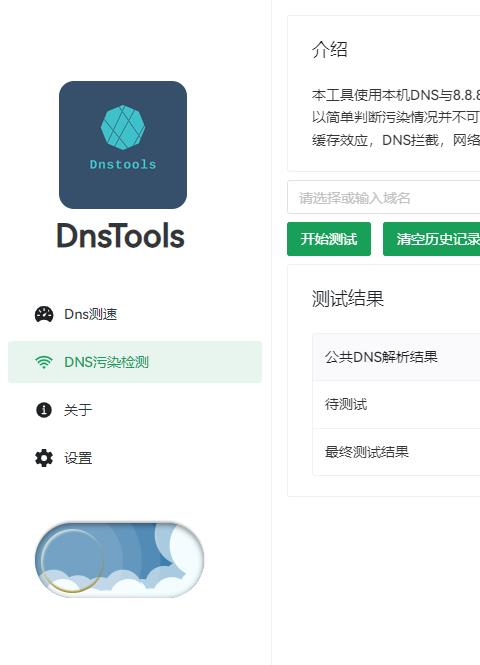Start the test with 开始测试 button
Image resolution: width=480 pixels, height=665 pixels.
pos(329,239)
